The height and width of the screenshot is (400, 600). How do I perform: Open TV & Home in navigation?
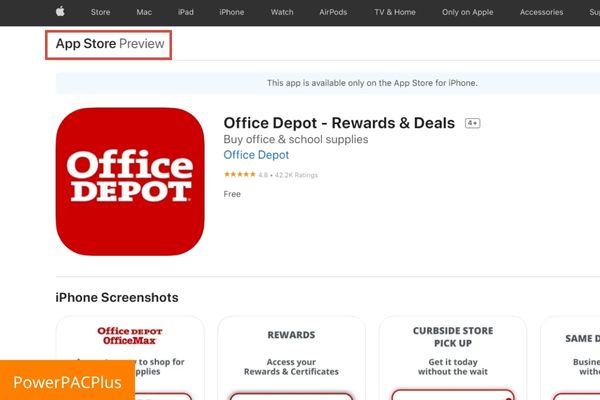click(x=395, y=12)
